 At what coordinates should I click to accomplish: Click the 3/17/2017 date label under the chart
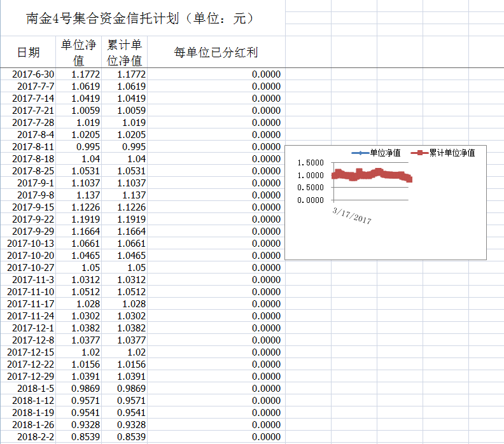352,215
